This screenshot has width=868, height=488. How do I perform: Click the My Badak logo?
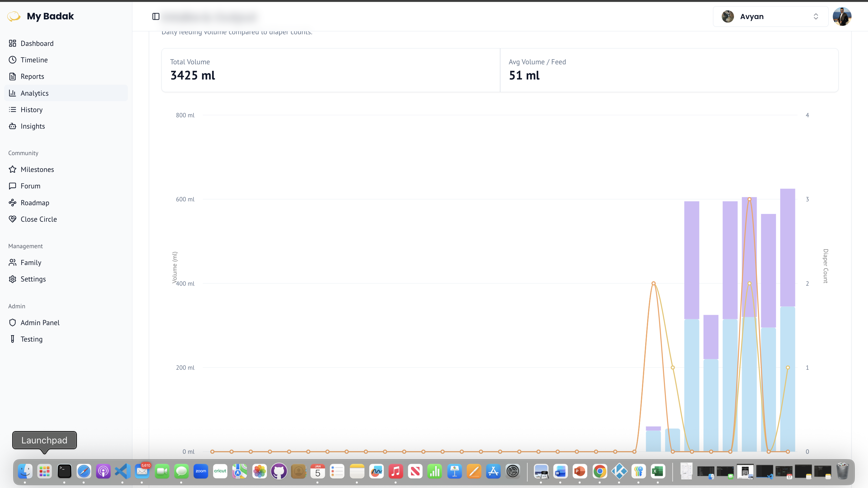[x=14, y=16]
